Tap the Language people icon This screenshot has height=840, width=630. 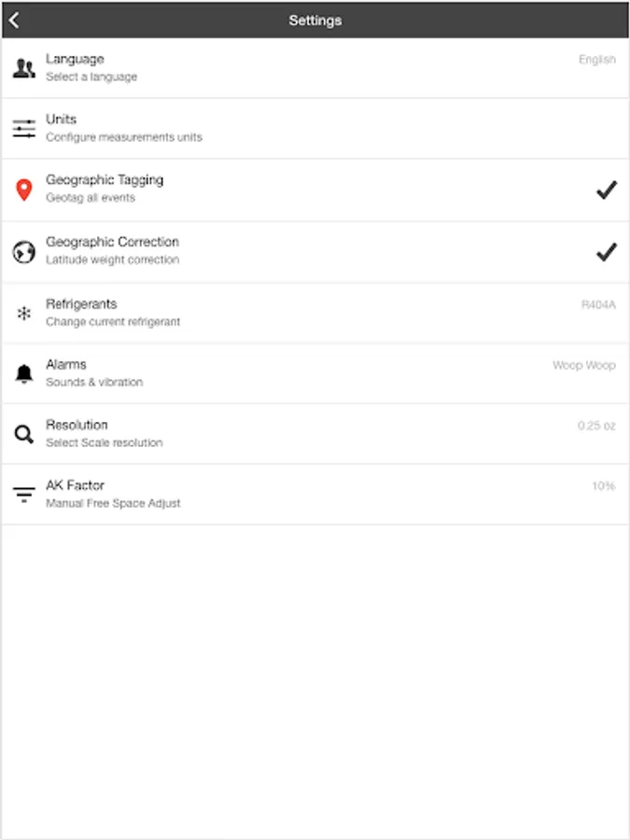tap(24, 68)
